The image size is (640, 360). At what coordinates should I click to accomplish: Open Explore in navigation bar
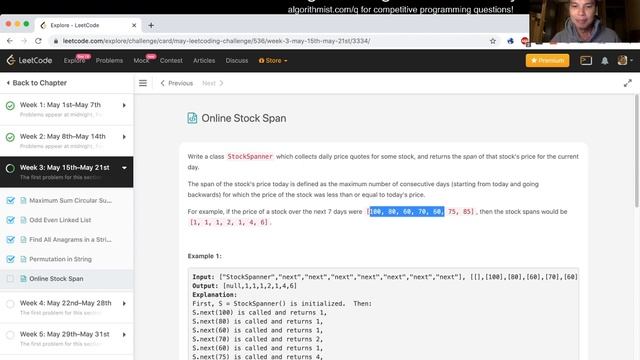(x=74, y=60)
